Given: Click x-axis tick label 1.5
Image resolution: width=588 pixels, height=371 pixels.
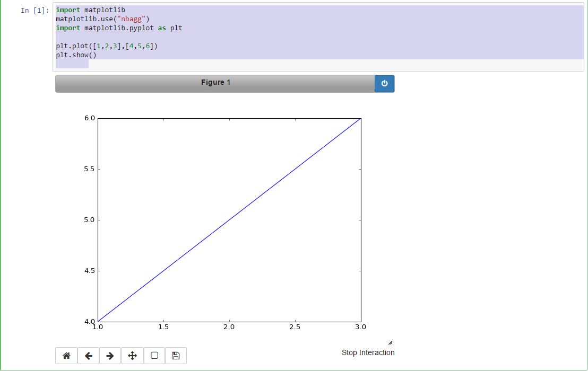Looking at the screenshot, I should click(x=163, y=327).
